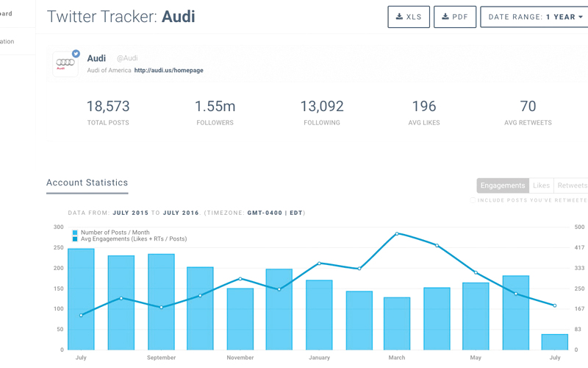The image size is (588, 368).
Task: Switch to the Retweets tab
Action: pyautogui.click(x=571, y=185)
